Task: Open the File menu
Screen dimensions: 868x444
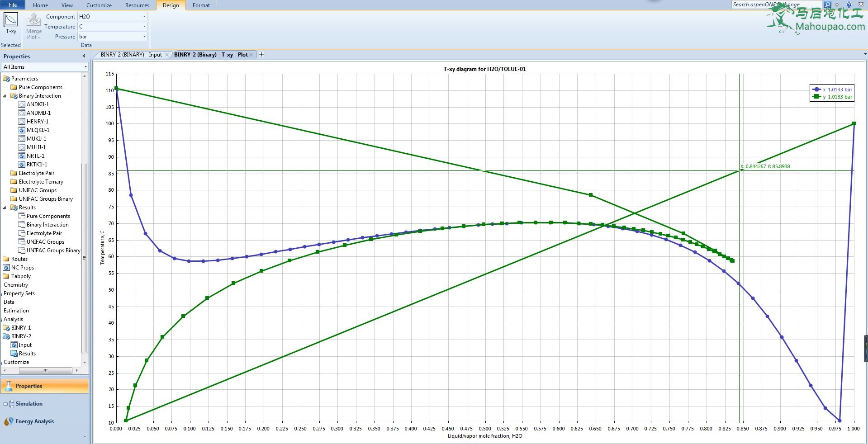Action: 13,5
